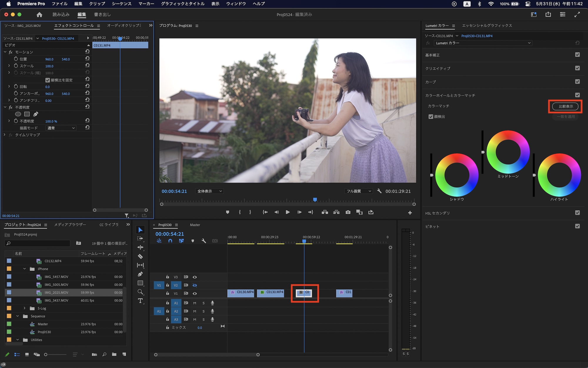Viewport: 588px width, 368px height.
Task: Switch to エッセンシャルグラフィックス tab
Action: [x=487, y=26]
